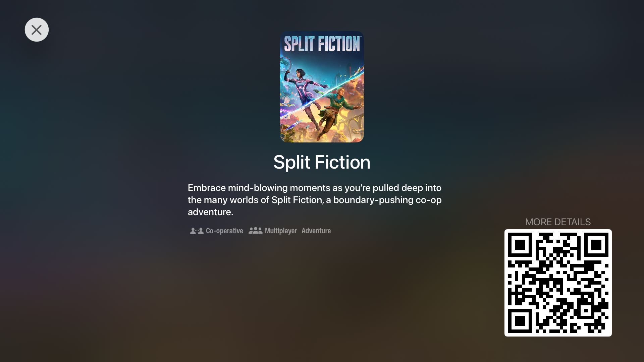644x362 pixels.
Task: Click the SPLIT FICTION logo on cover
Action: [x=322, y=44]
